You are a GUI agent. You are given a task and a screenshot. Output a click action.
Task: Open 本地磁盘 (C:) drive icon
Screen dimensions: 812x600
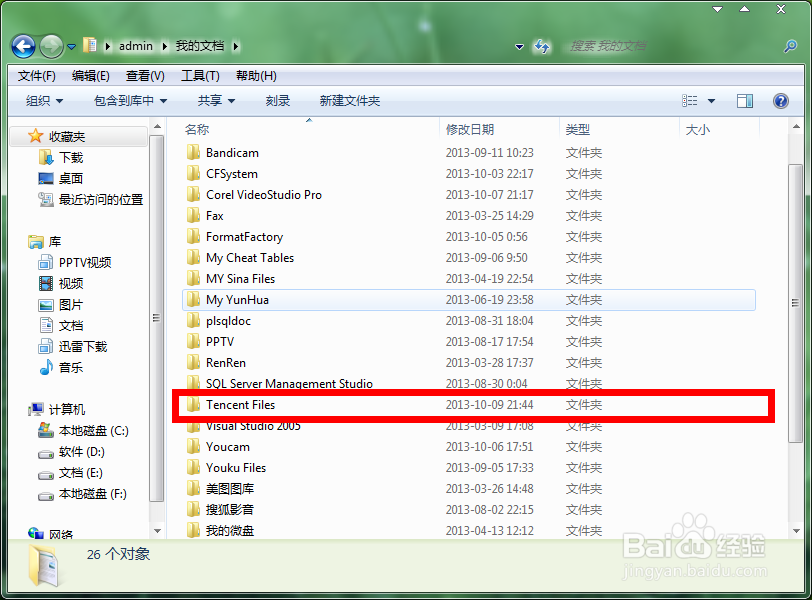click(46, 430)
